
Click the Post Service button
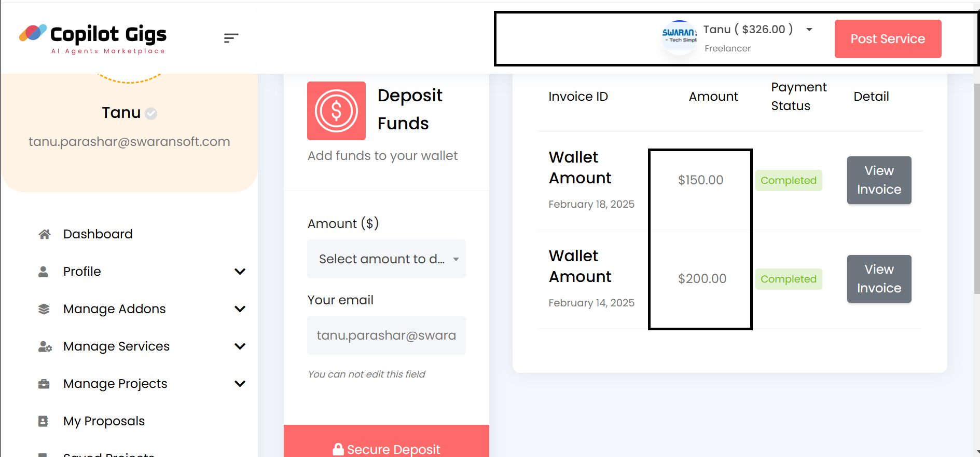tap(888, 39)
